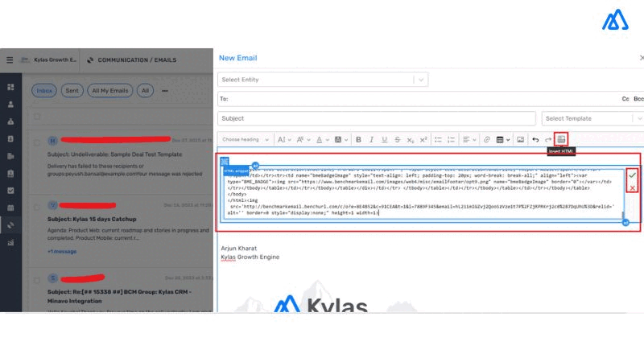The image size is (644, 362).
Task: Toggle italic formatting
Action: [x=371, y=139]
